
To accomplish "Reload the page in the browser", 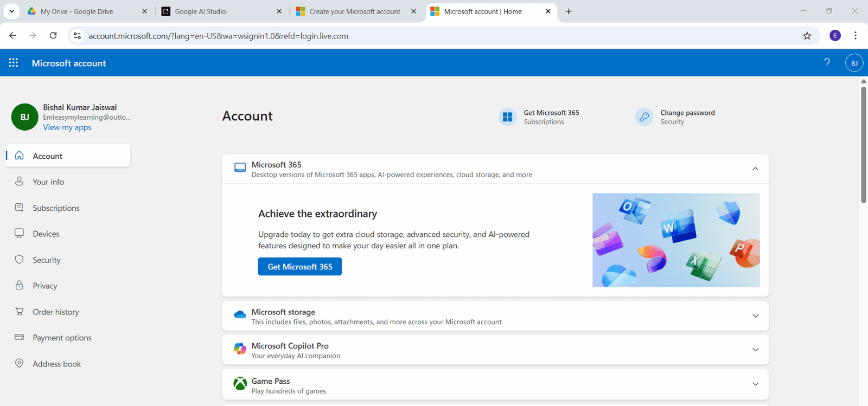I will tap(53, 36).
